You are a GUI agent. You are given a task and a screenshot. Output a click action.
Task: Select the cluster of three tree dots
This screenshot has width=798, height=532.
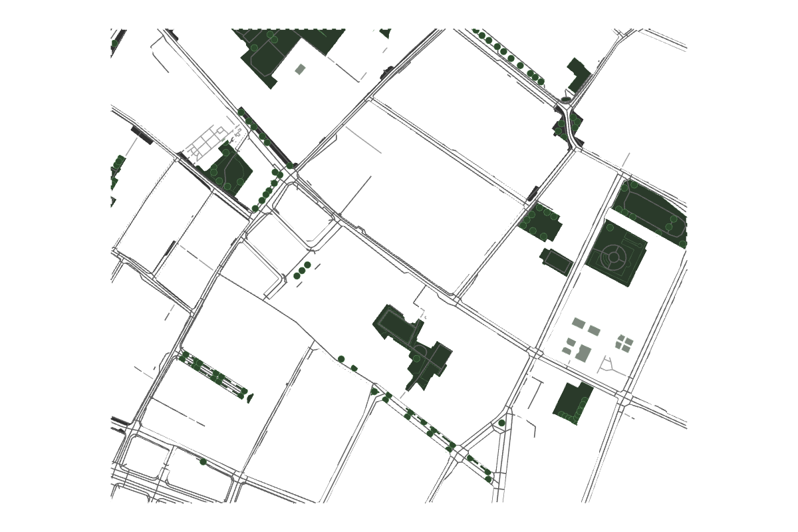point(302,270)
